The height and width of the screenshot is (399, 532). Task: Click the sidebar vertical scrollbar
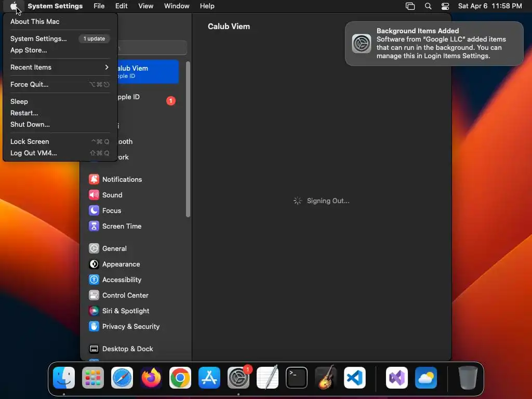pyautogui.click(x=188, y=139)
